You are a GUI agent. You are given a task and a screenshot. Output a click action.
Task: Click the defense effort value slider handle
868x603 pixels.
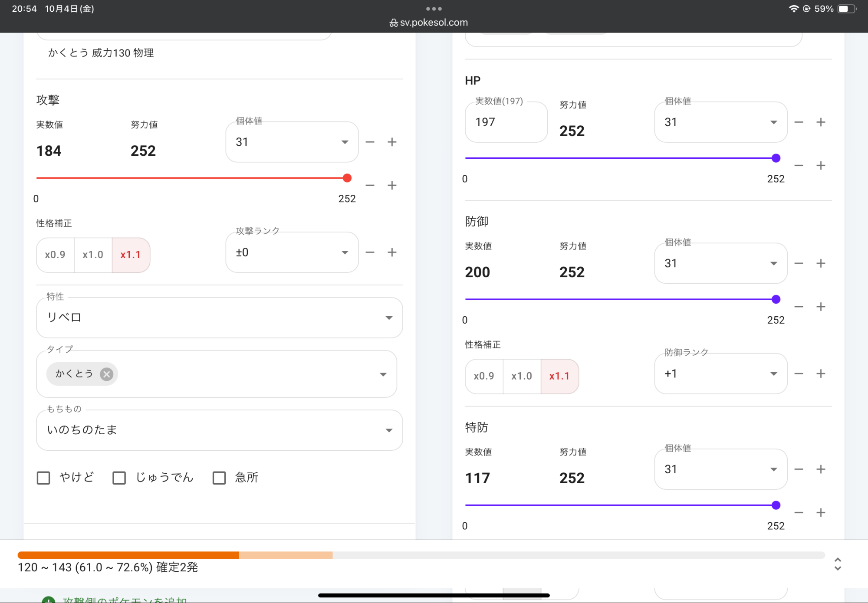point(776,299)
